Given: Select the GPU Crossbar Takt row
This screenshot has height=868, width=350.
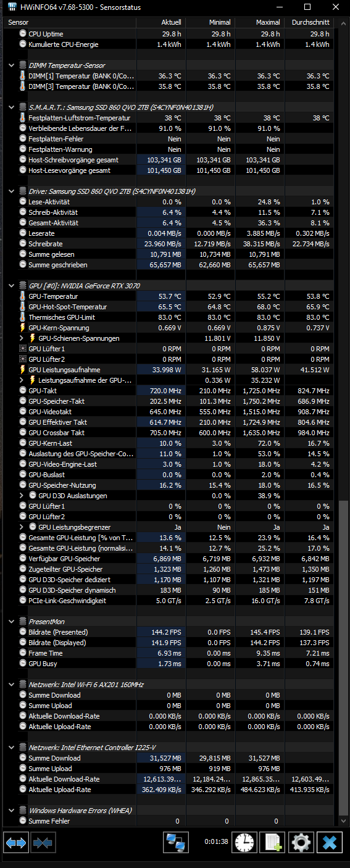Looking at the screenshot, I should pos(169,433).
